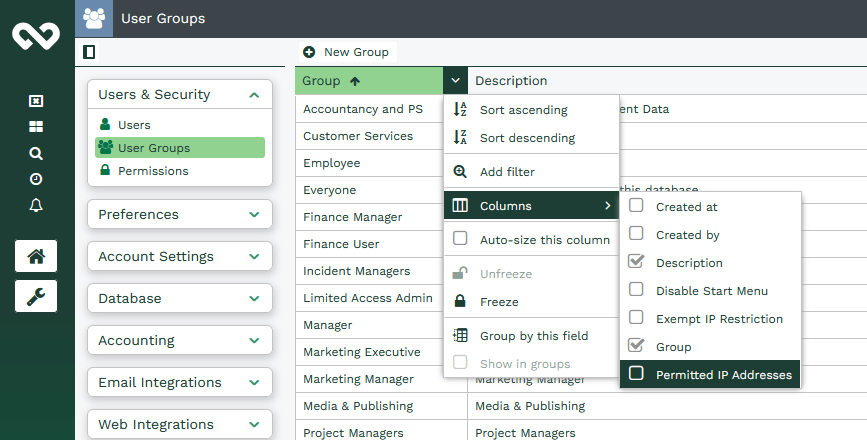Enable the Created at column checkbox
Screen dimensions: 867x440
pos(636,206)
